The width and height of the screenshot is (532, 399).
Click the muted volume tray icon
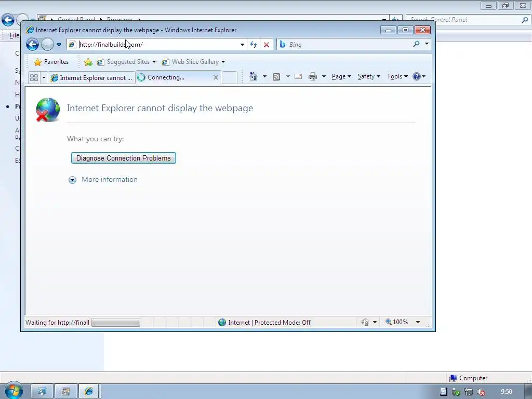point(481,392)
